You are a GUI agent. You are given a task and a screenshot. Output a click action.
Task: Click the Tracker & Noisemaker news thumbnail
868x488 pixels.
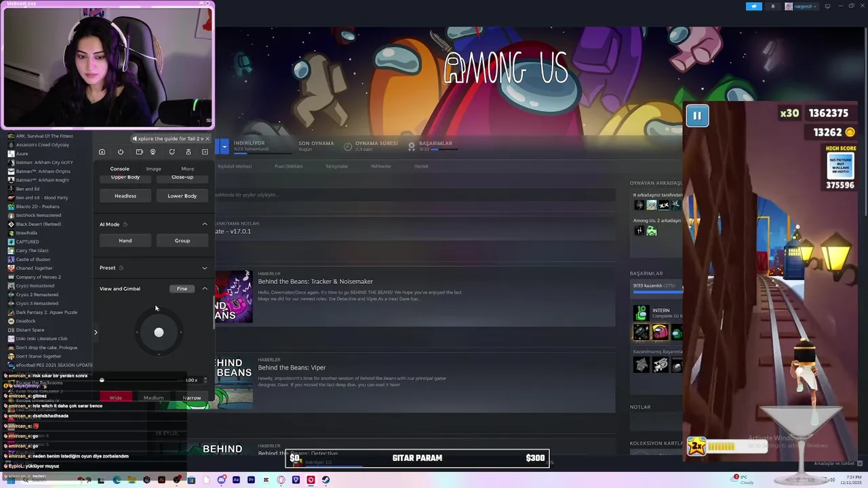coord(234,296)
